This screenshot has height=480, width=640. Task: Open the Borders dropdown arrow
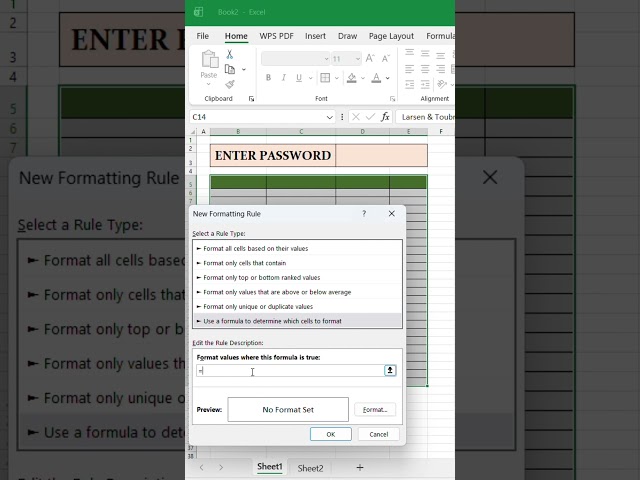click(x=336, y=78)
